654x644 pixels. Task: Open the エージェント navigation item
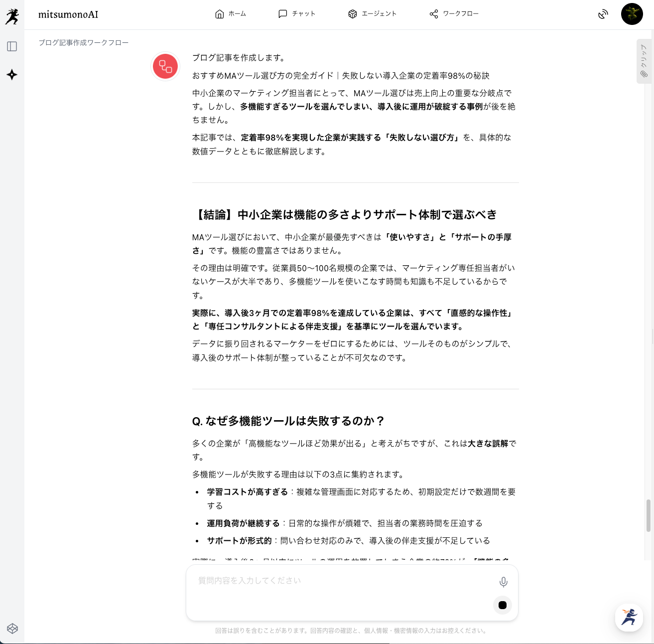(x=372, y=14)
